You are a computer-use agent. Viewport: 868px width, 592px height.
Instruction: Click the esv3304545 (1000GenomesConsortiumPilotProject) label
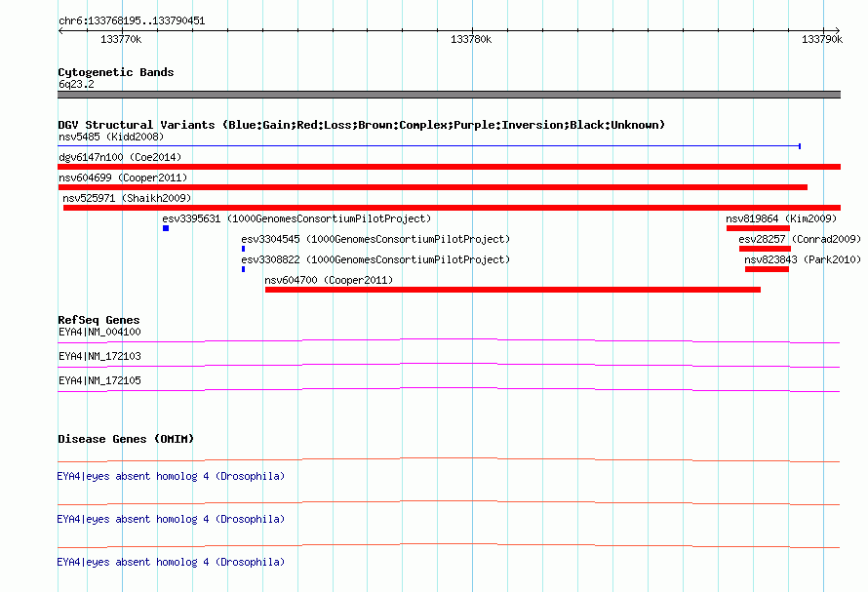pyautogui.click(x=375, y=239)
